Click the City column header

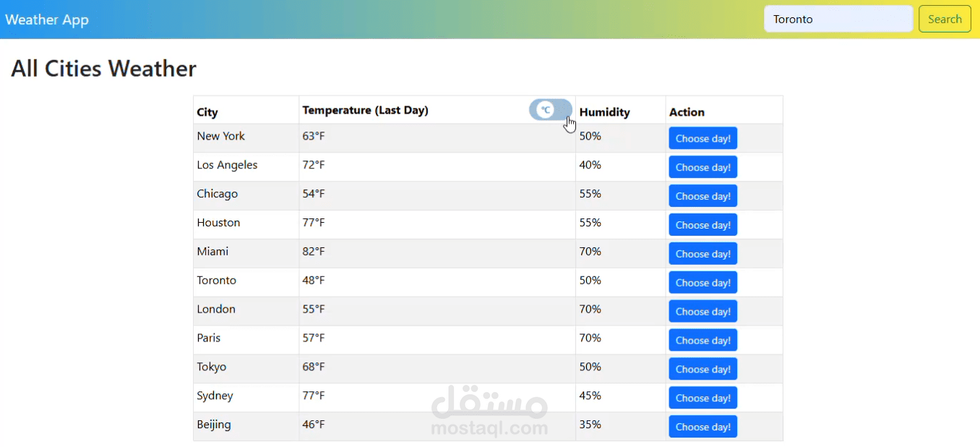207,112
